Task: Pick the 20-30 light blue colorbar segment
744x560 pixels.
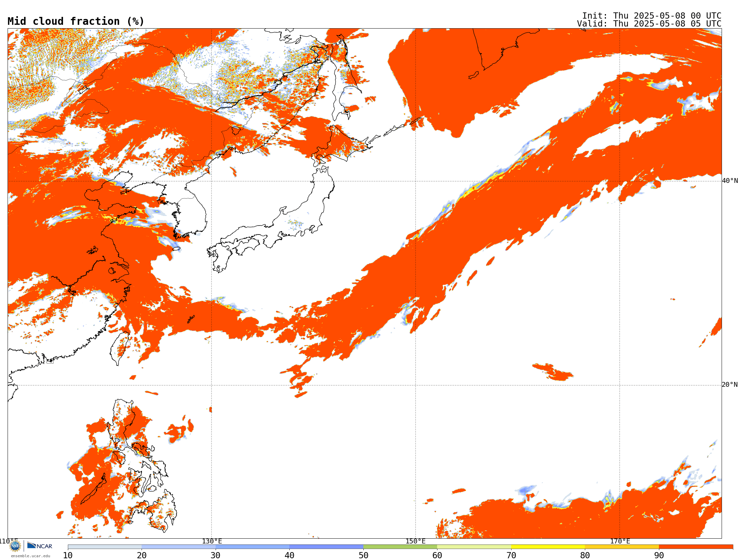Action: coord(178,547)
